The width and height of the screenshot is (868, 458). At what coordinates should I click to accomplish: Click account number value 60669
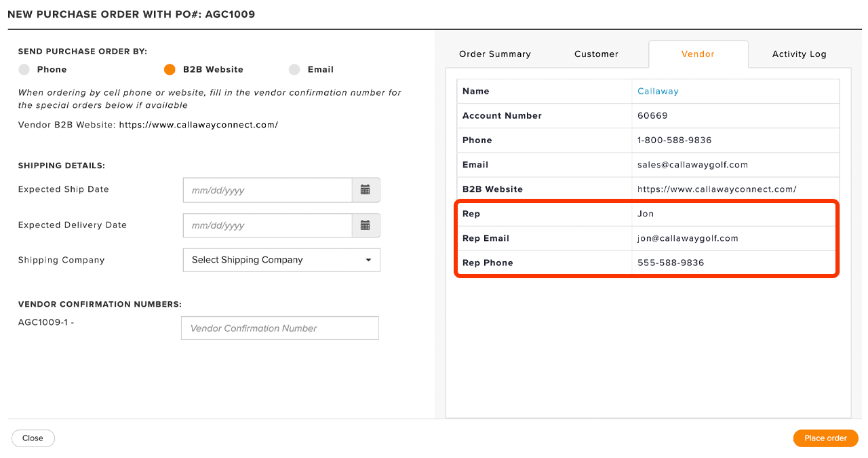pyautogui.click(x=652, y=115)
